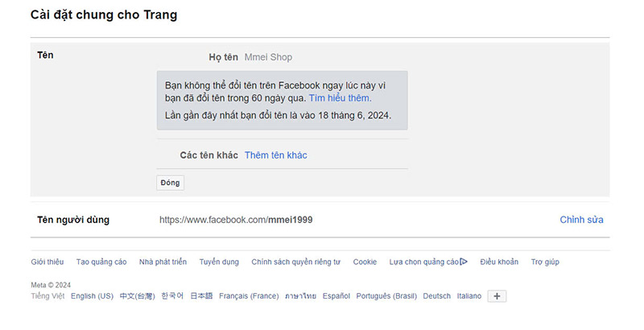The width and height of the screenshot is (644, 330).
Task: Switch language to 한국어
Action: click(x=172, y=296)
